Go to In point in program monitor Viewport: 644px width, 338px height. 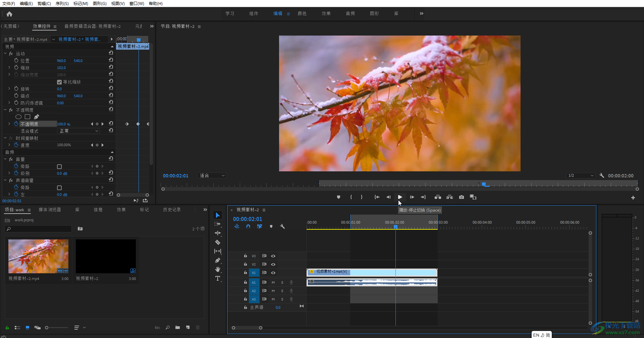click(377, 197)
